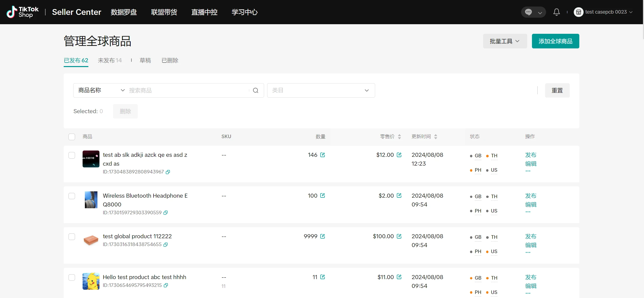Sort by retail price arrows

[x=399, y=137]
